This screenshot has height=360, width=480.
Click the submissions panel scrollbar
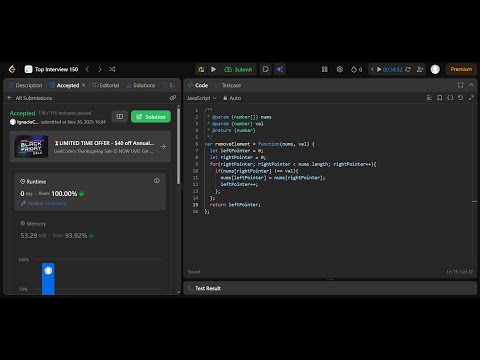179,145
